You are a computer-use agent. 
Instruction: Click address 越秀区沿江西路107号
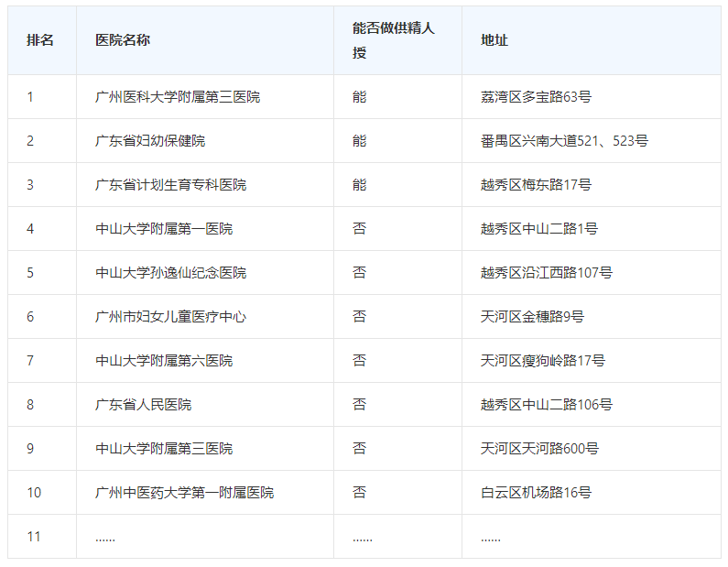547,273
